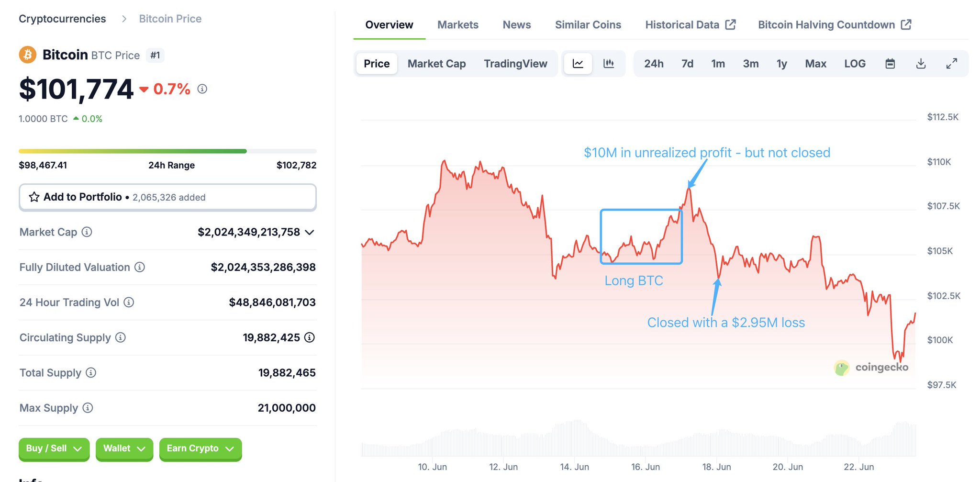Open 24 Hour Trading Vol info icon
This screenshot has height=482, width=980.
(129, 303)
